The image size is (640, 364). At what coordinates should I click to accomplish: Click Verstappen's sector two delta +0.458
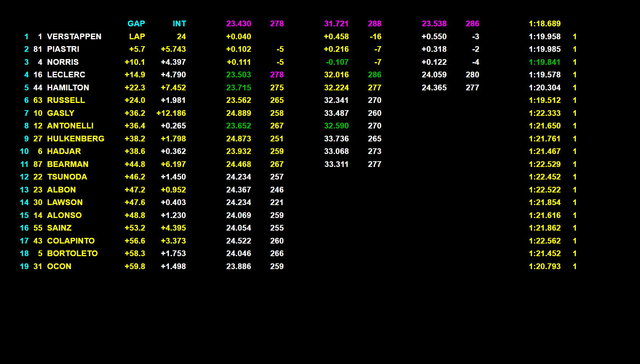pyautogui.click(x=336, y=37)
